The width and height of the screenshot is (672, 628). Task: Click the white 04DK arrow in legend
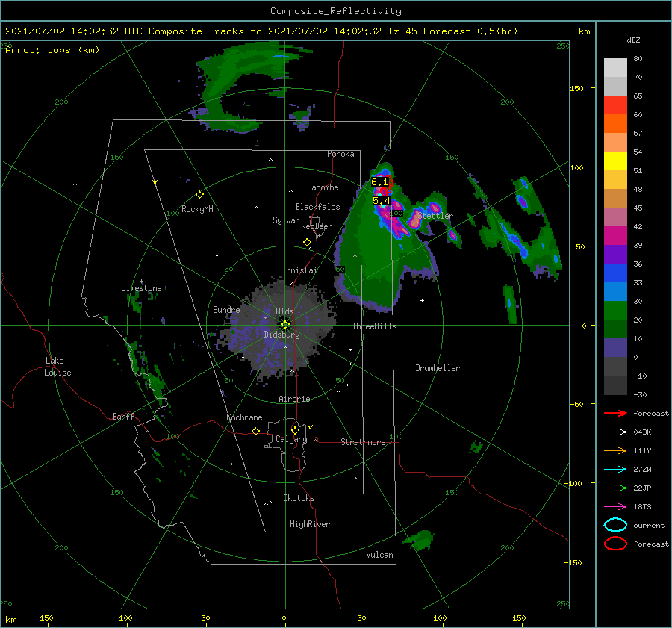[x=615, y=432]
